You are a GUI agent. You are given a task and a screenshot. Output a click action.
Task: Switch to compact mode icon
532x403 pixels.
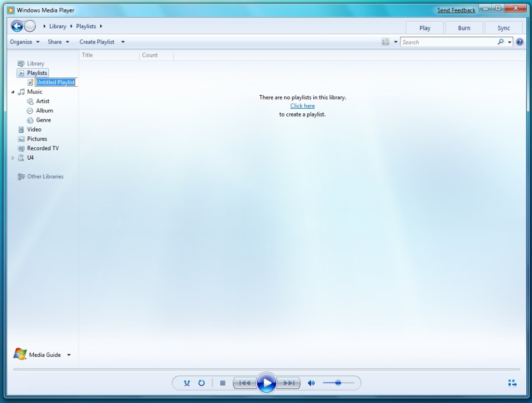(512, 383)
